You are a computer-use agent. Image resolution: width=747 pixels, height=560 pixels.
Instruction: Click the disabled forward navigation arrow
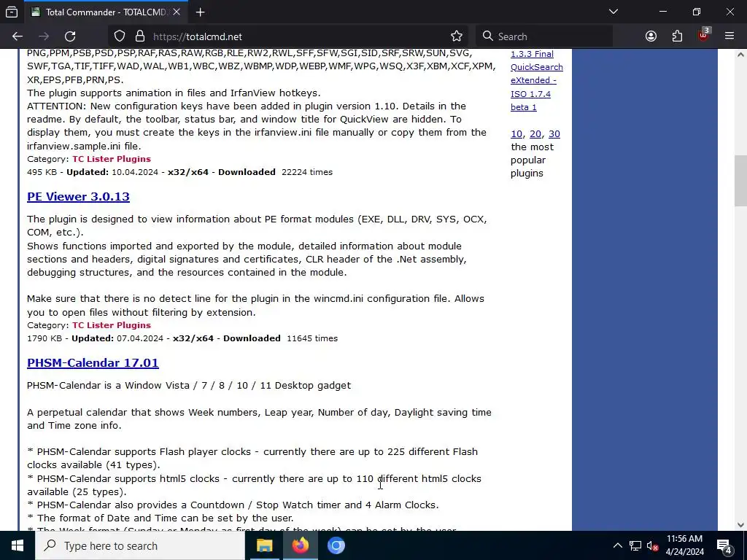click(44, 36)
